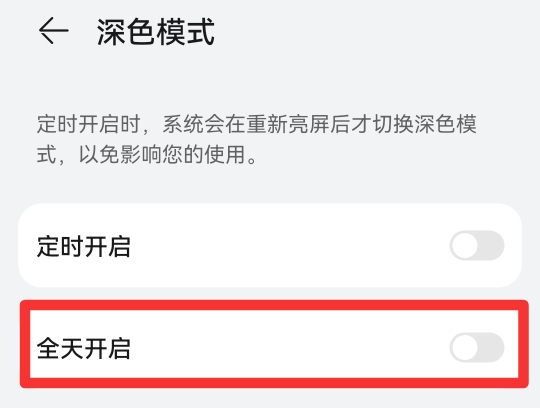540x408 pixels.
Task: Tap the 全天开启 label text
Action: click(x=84, y=348)
